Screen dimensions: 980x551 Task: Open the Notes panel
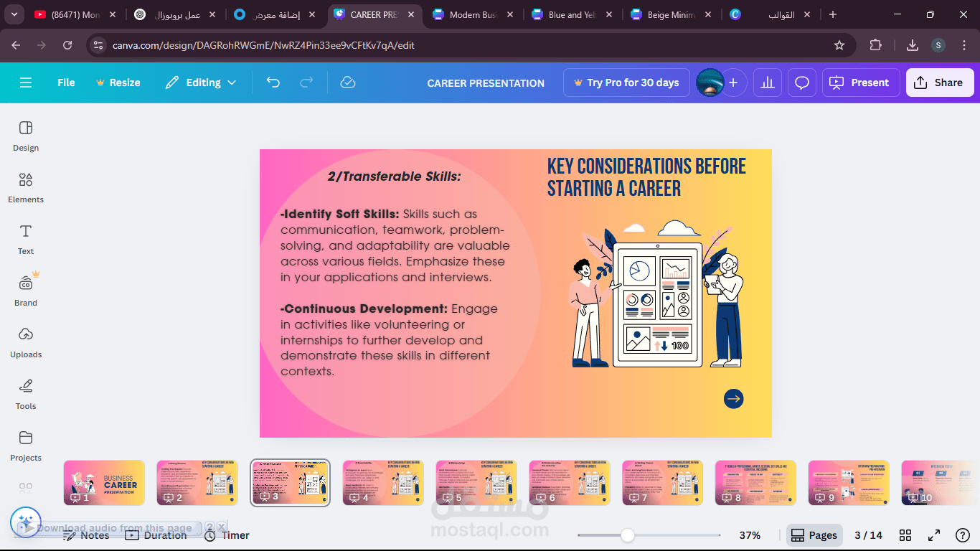(86, 535)
